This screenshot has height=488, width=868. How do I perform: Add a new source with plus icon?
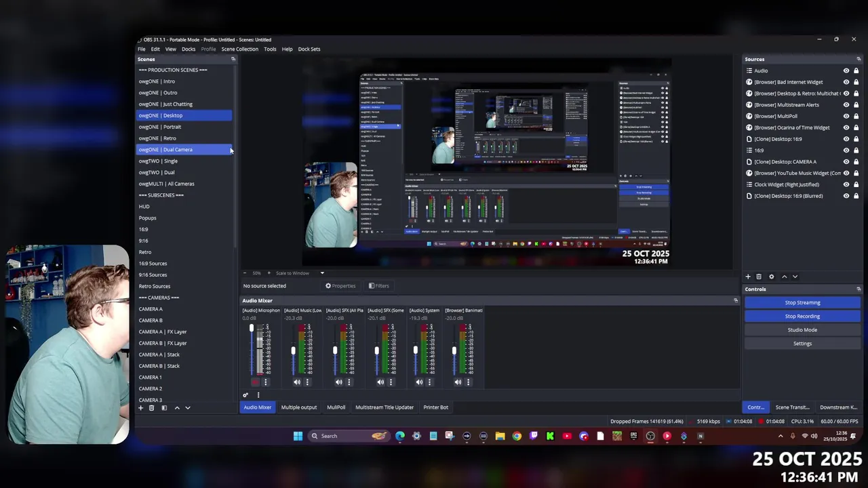(x=748, y=277)
